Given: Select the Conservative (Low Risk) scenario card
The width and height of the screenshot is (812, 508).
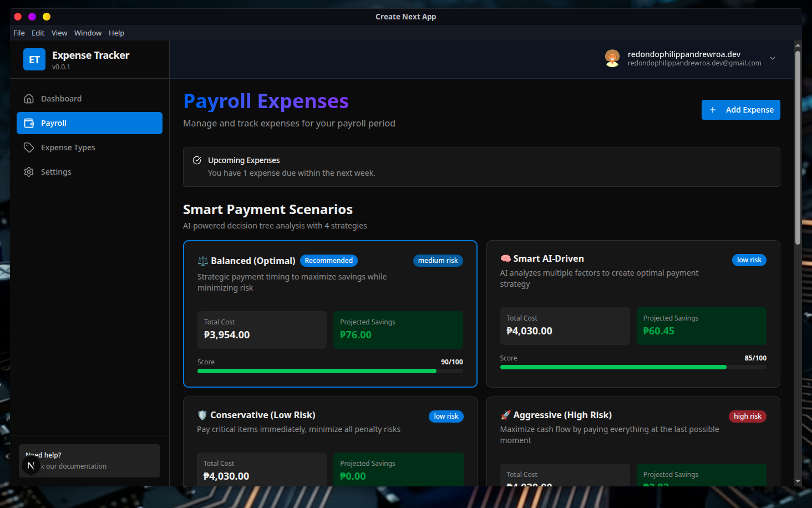Looking at the screenshot, I should pos(330,441).
